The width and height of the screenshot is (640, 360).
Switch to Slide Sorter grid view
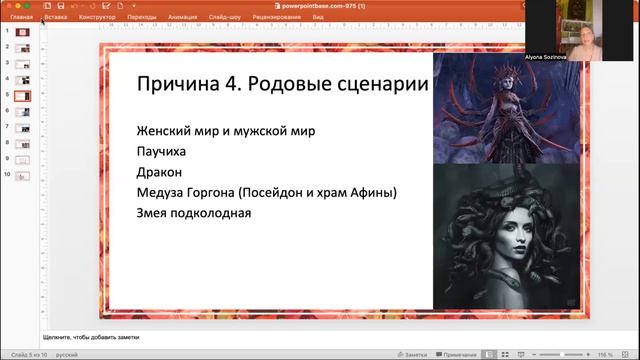coord(505,355)
